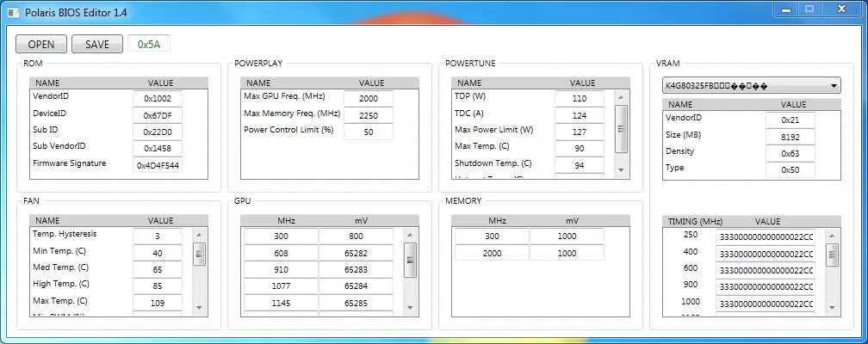This screenshot has width=868, height=344.
Task: Edit the Power Control Limit value 50
Action: (x=369, y=132)
